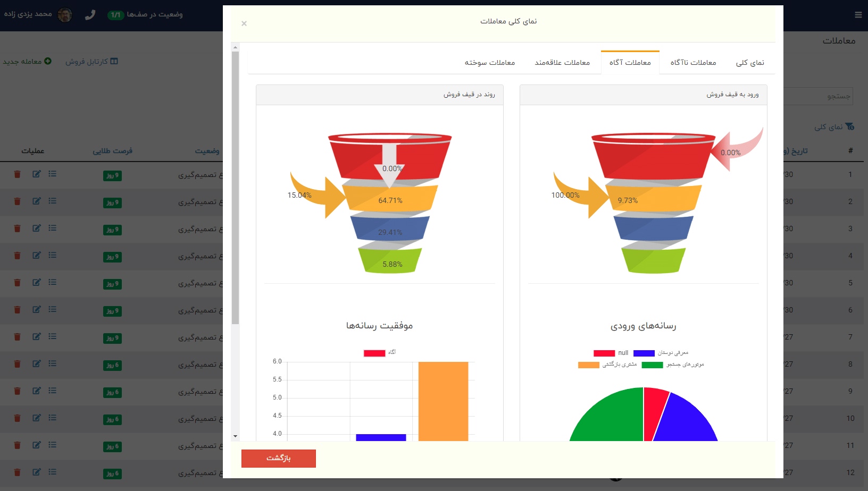
Task: Switch to the نمای کلی tab in the dialog
Action: coord(750,63)
